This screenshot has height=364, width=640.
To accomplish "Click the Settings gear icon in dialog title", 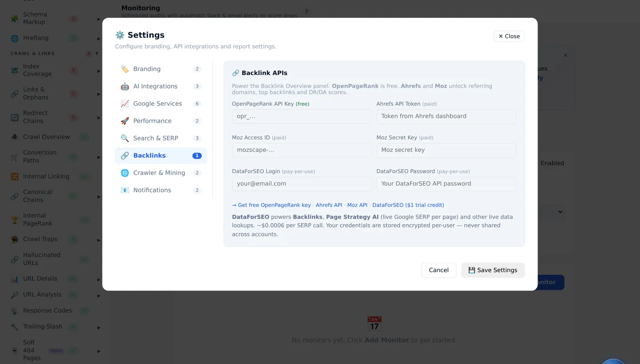I will click(120, 35).
